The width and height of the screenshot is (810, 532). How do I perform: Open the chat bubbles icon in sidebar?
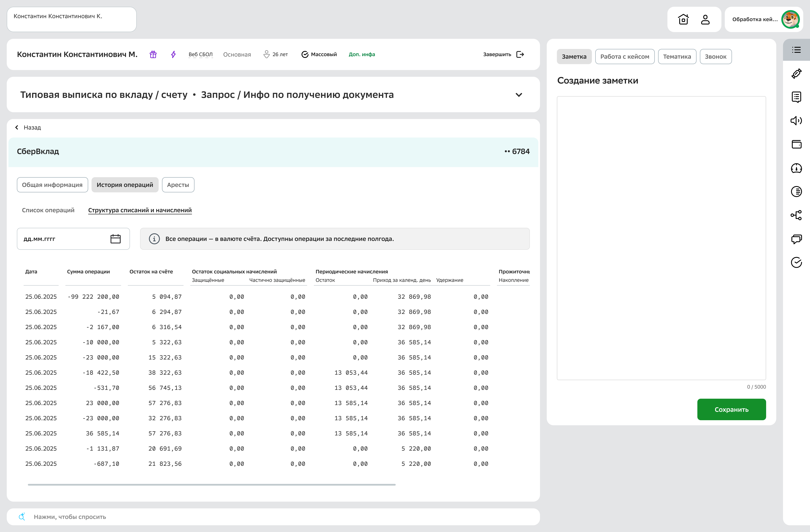(796, 239)
